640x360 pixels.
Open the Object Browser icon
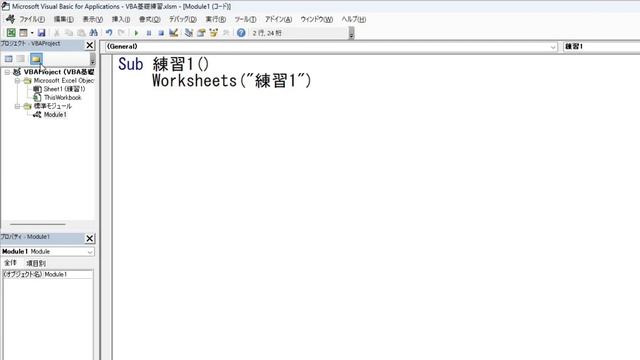coord(213,33)
